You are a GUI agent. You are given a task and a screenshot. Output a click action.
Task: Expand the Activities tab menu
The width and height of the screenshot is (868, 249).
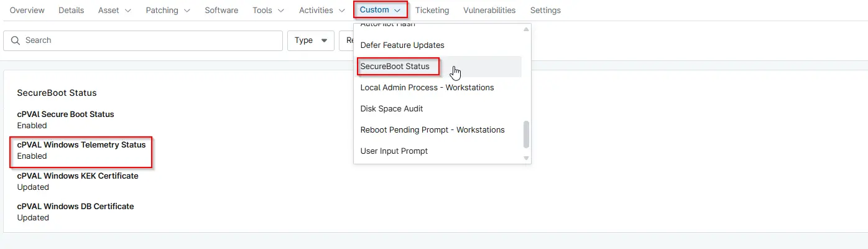click(321, 11)
